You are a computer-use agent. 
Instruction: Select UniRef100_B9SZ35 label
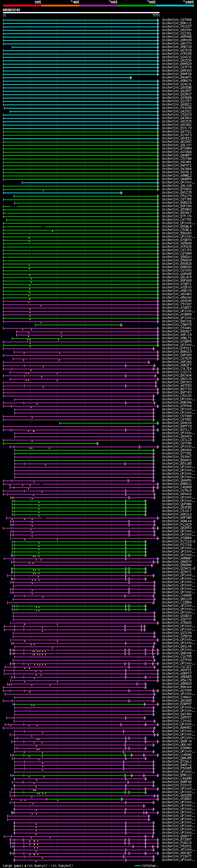pos(177,192)
